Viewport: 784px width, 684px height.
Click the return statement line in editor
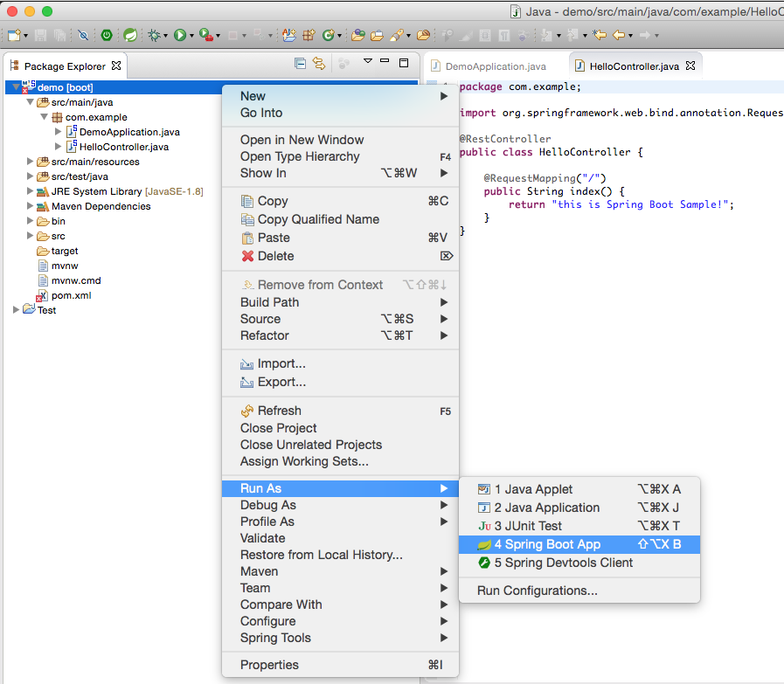tap(621, 204)
